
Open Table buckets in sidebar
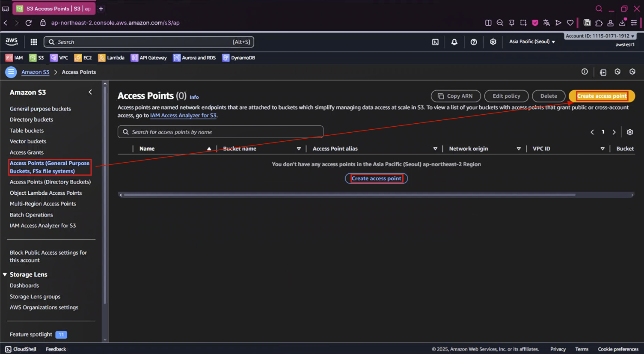pyautogui.click(x=27, y=131)
